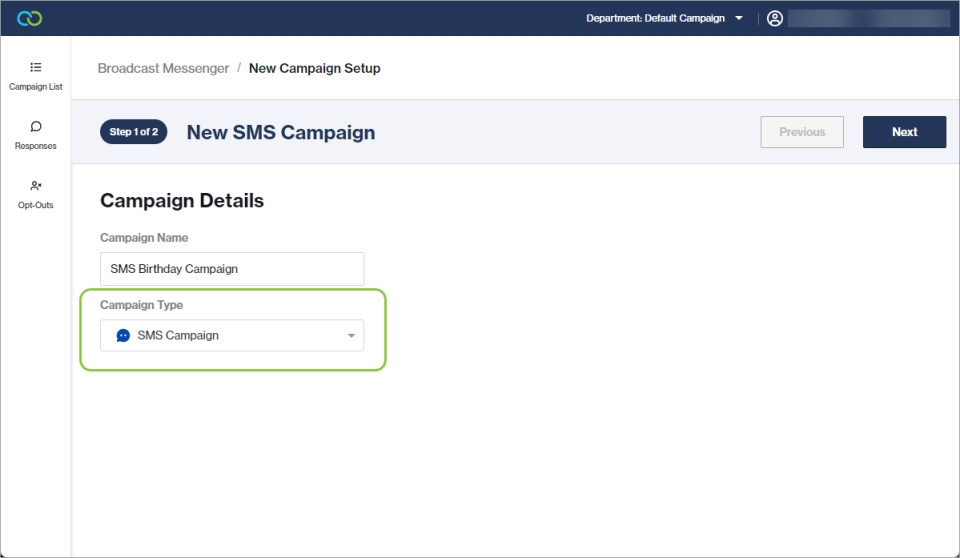This screenshot has width=960, height=558.
Task: Click the Campaign Name input field
Action: click(232, 269)
